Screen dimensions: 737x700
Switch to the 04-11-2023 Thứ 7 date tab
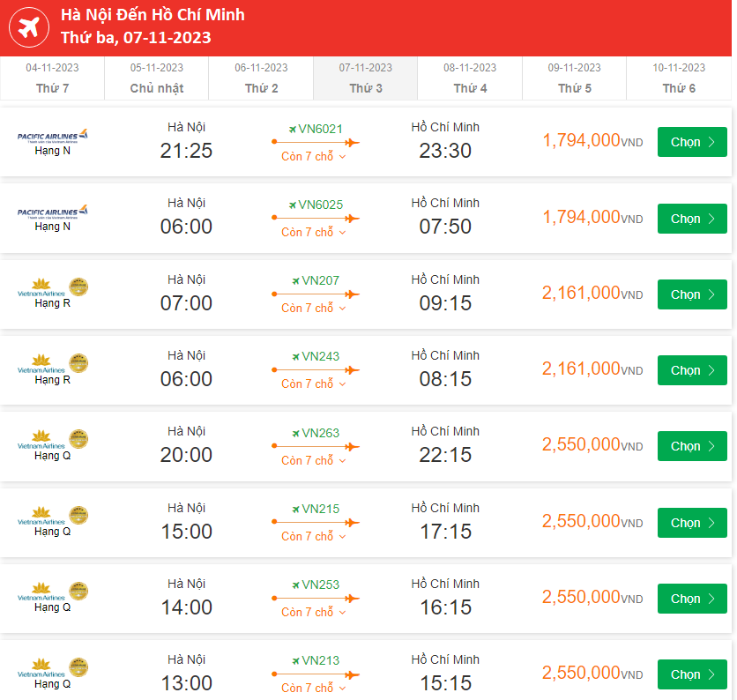52,78
